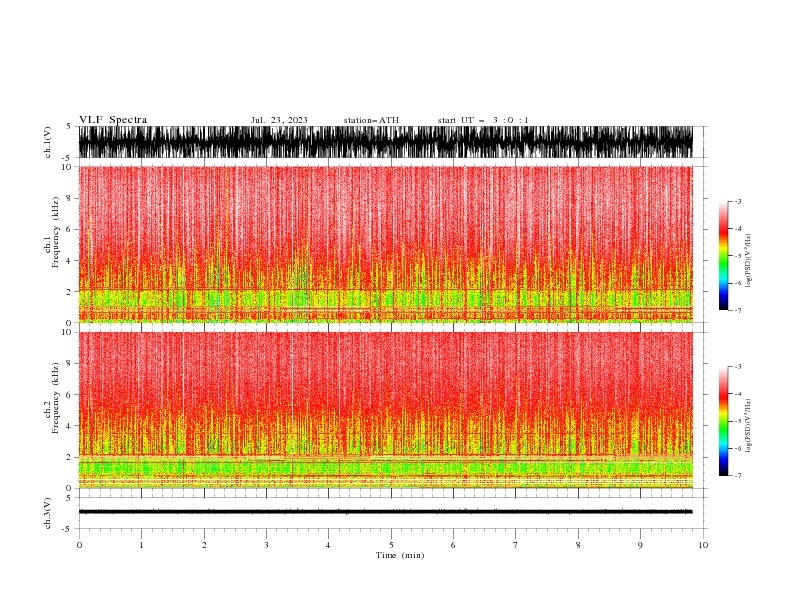This screenshot has width=792, height=612.
Task: Click the 'ch.3(V)' waveform axis label
Action: click(48, 513)
